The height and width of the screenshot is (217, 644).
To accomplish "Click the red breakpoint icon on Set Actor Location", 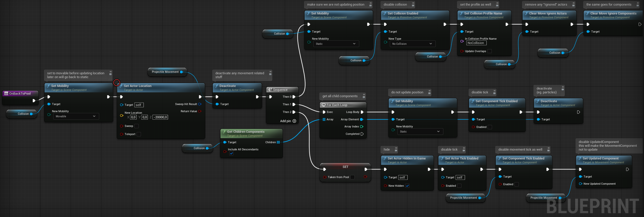I will tap(117, 83).
